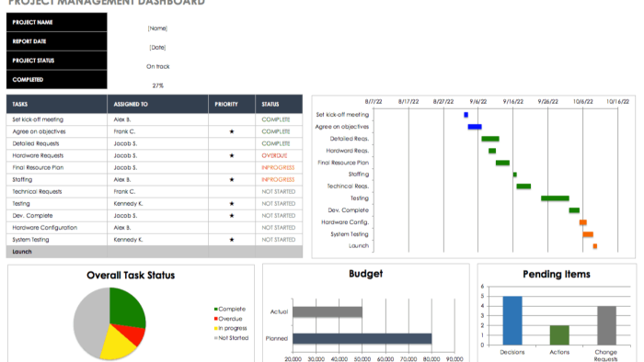Select the priority star in the Staffing row
Image resolution: width=644 pixels, height=362 pixels.
pyautogui.click(x=232, y=179)
